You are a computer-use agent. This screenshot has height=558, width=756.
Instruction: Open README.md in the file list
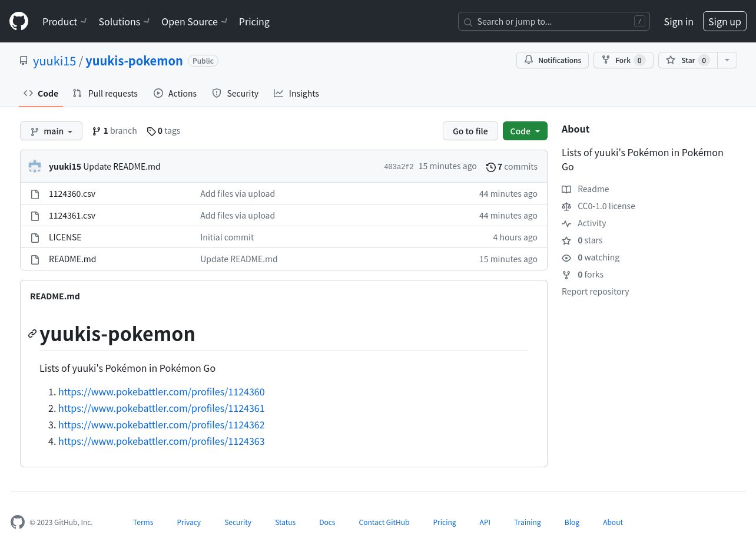72,259
